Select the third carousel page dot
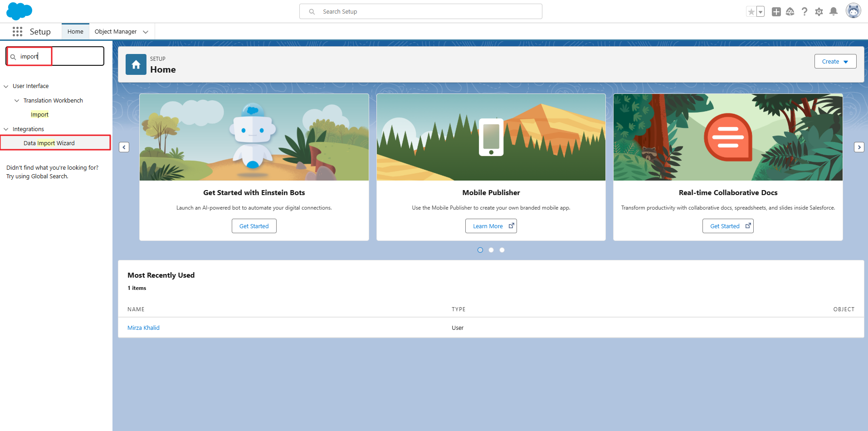The height and width of the screenshot is (431, 868). (502, 250)
